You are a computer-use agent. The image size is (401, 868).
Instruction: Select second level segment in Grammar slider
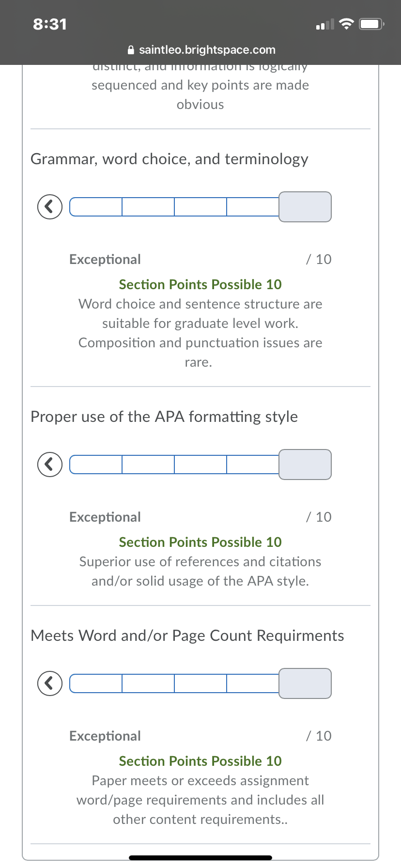click(x=148, y=207)
